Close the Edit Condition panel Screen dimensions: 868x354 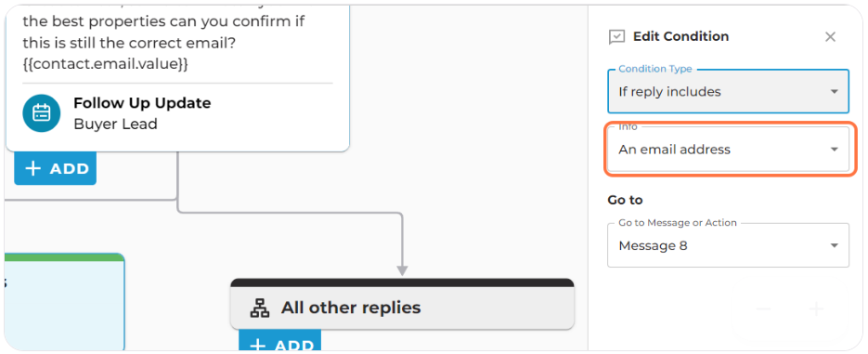(x=830, y=37)
